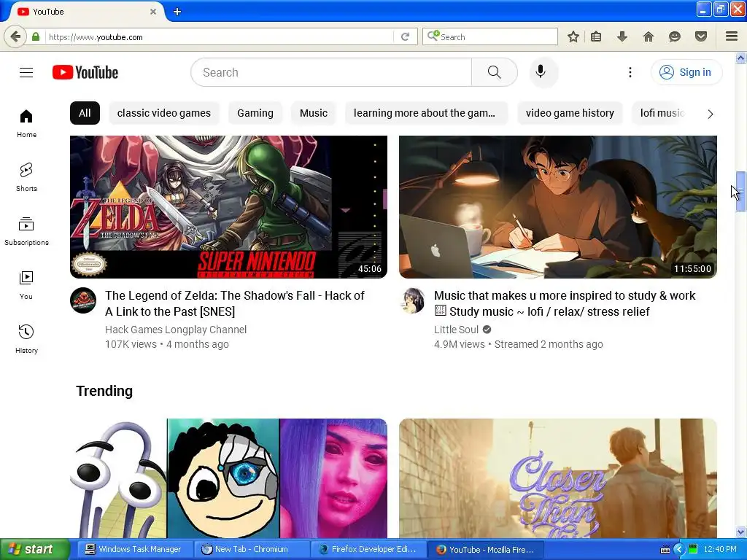Show more category chips with right arrow
Image resolution: width=747 pixels, height=560 pixels.
coord(711,114)
